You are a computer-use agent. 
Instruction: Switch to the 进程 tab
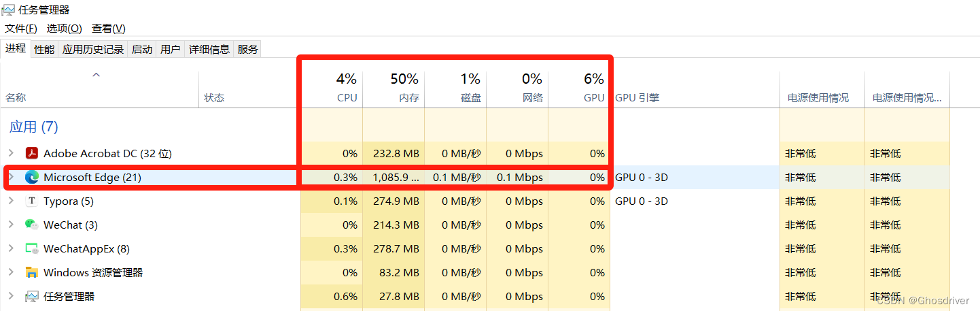[x=16, y=48]
